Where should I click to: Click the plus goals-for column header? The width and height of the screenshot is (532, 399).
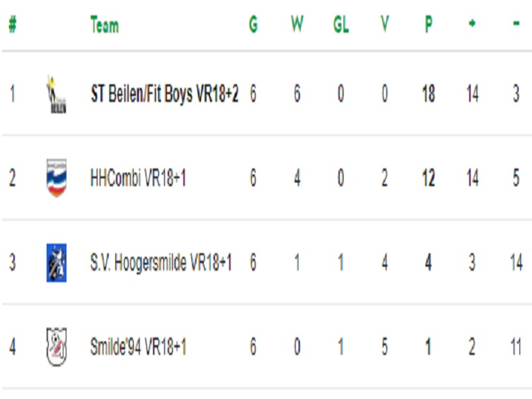(472, 24)
